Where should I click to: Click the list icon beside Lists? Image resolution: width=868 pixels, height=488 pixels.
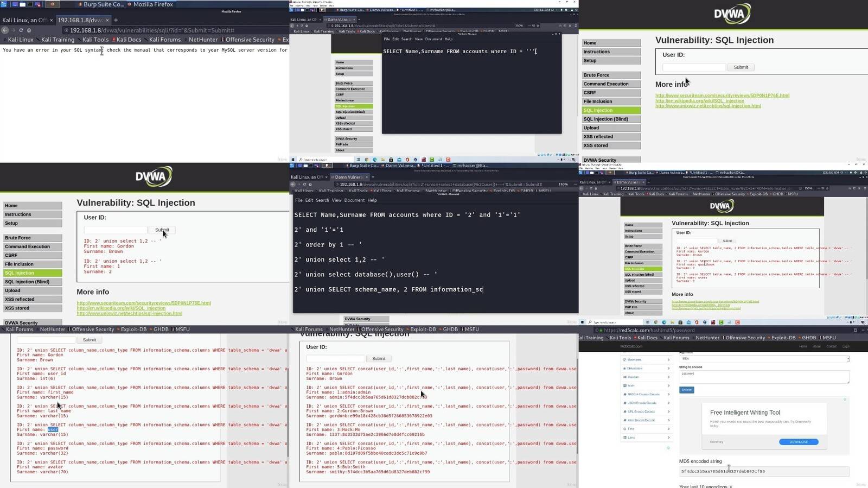[625, 438]
